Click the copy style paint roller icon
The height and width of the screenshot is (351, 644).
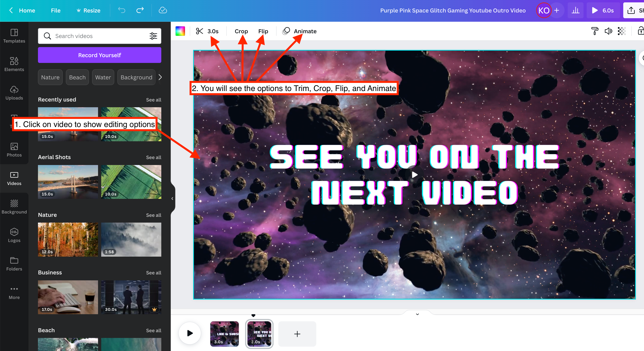[x=595, y=31]
